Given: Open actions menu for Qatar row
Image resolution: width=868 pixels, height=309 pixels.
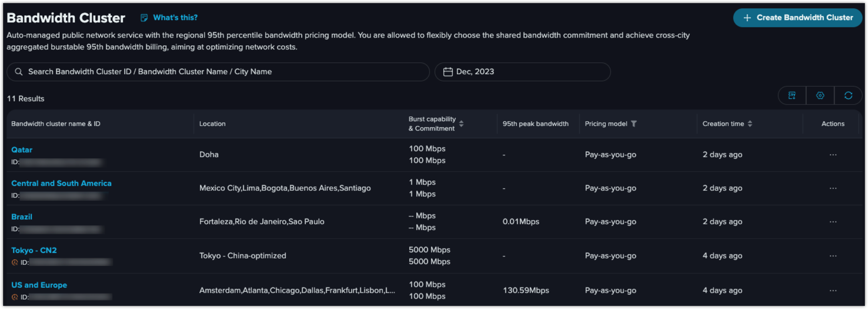Looking at the screenshot, I should [833, 155].
